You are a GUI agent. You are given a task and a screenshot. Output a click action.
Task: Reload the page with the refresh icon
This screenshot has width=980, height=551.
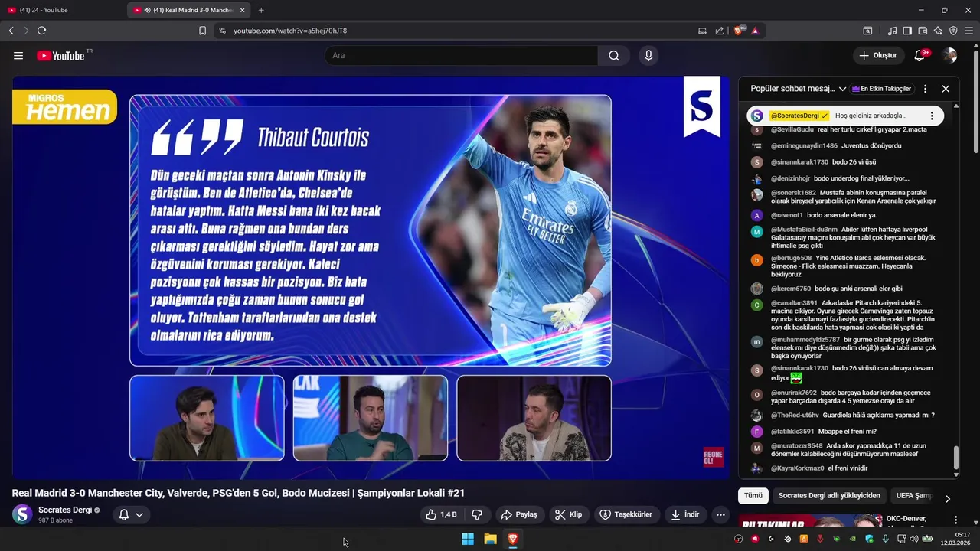41,31
